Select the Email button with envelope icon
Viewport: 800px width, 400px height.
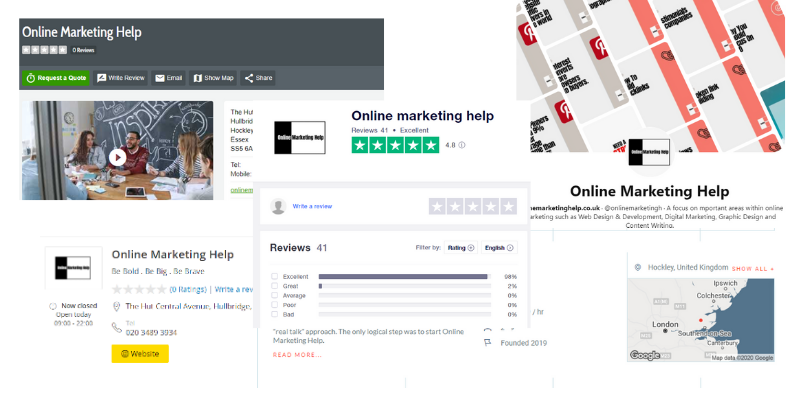[x=168, y=78]
